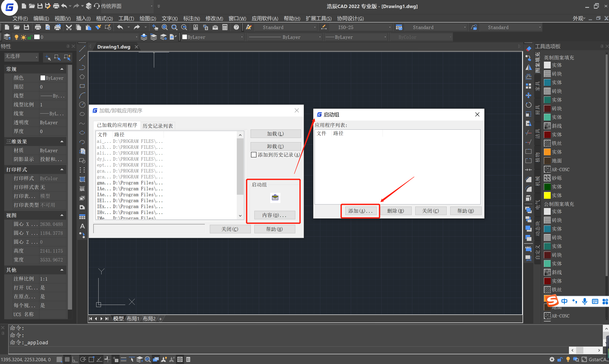
Task: Enable 添加到历史记录 checkbox
Action: tap(254, 155)
